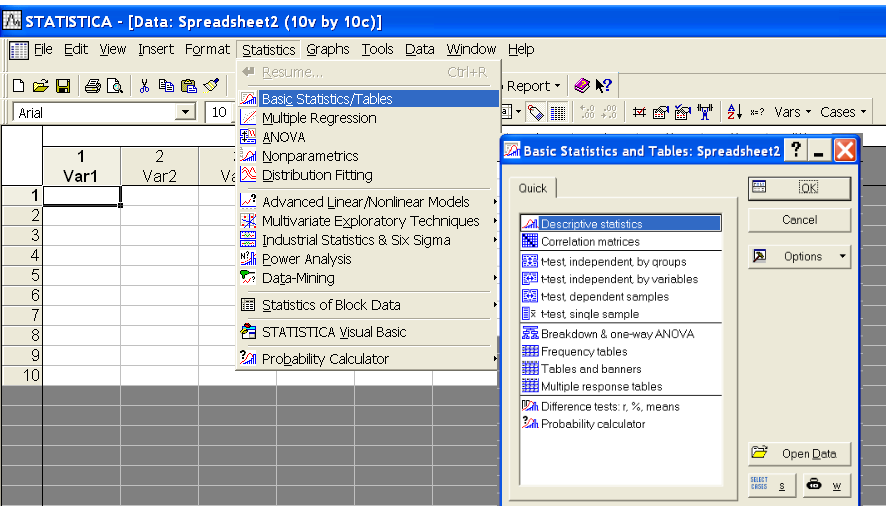
Task: Open the File menu
Action: click(43, 50)
